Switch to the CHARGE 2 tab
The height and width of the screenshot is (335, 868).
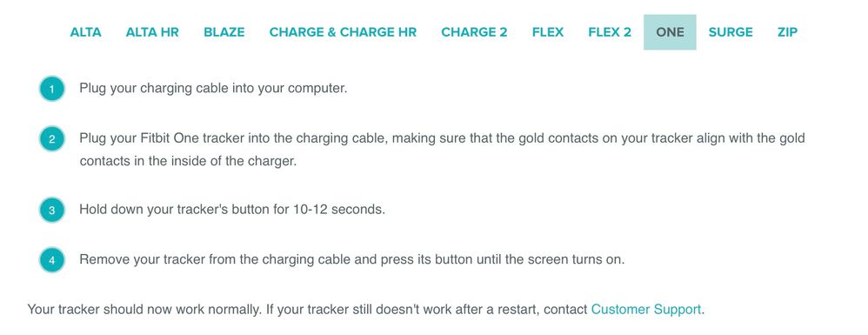[474, 32]
